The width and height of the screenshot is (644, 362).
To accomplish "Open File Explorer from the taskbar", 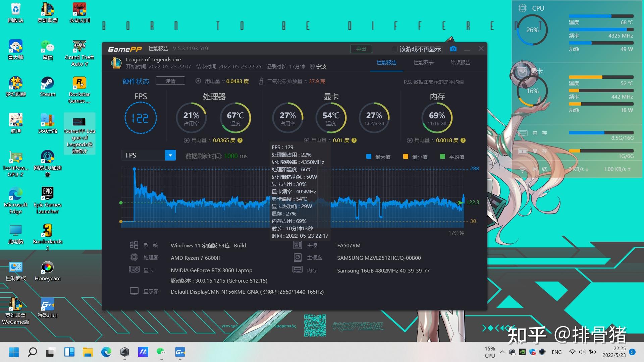I will pos(88,352).
